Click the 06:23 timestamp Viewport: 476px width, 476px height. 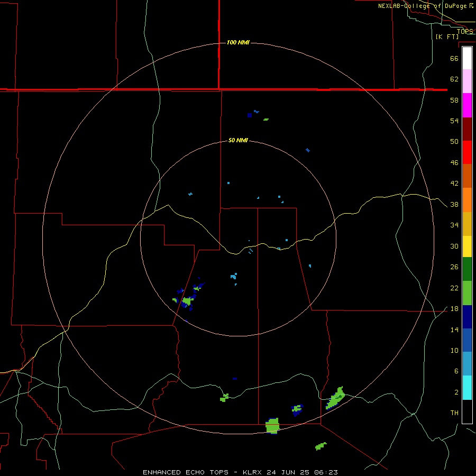326,472
